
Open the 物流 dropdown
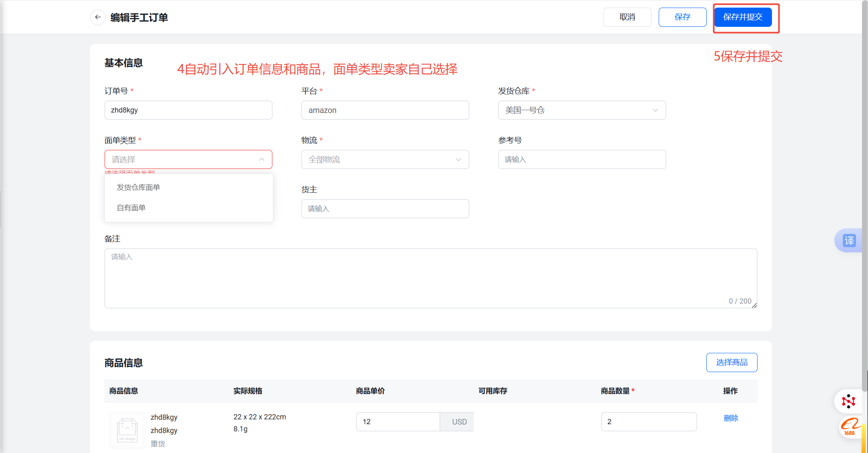(385, 159)
